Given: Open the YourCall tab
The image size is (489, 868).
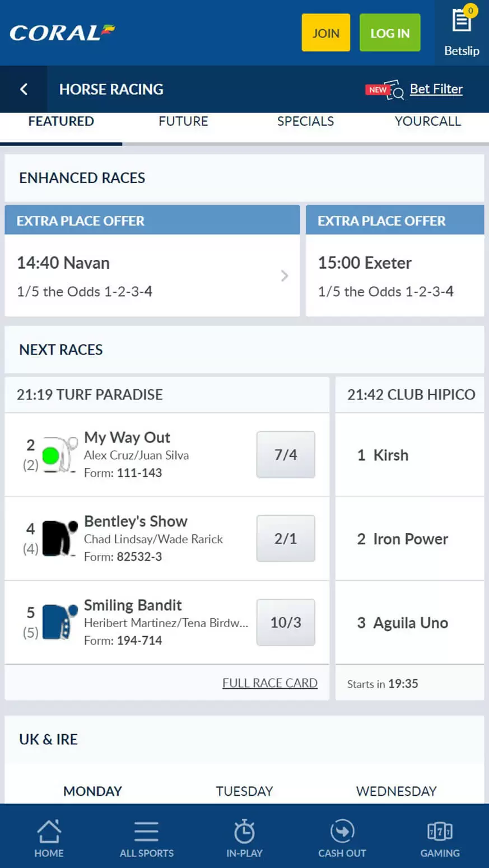Looking at the screenshot, I should (x=427, y=122).
